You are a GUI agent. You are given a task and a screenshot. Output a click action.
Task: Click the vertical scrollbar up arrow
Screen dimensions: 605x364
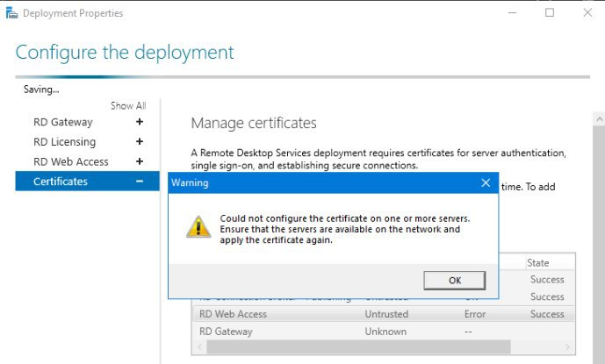coord(599,119)
